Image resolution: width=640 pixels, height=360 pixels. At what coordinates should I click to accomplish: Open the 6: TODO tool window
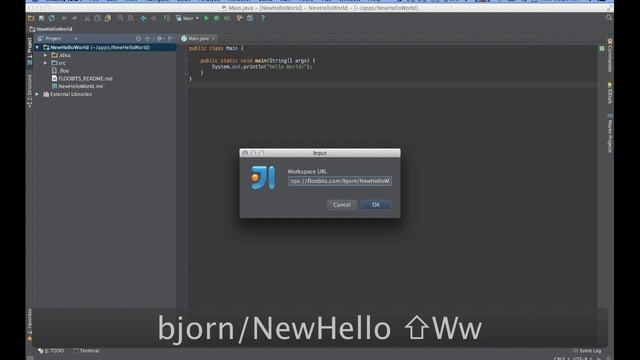(x=51, y=351)
